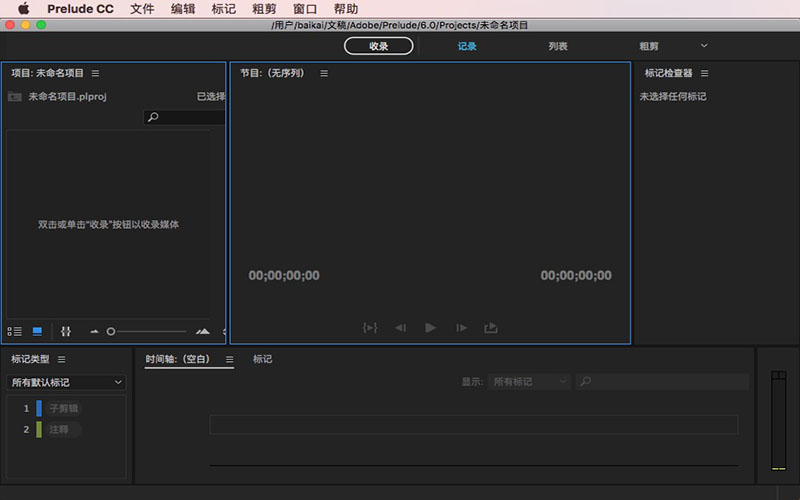
Task: Click the project panel search field
Action: click(184, 117)
